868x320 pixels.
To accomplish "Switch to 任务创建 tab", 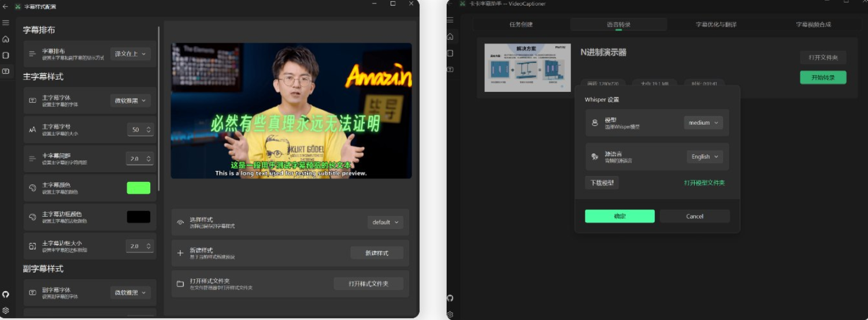I will (521, 24).
